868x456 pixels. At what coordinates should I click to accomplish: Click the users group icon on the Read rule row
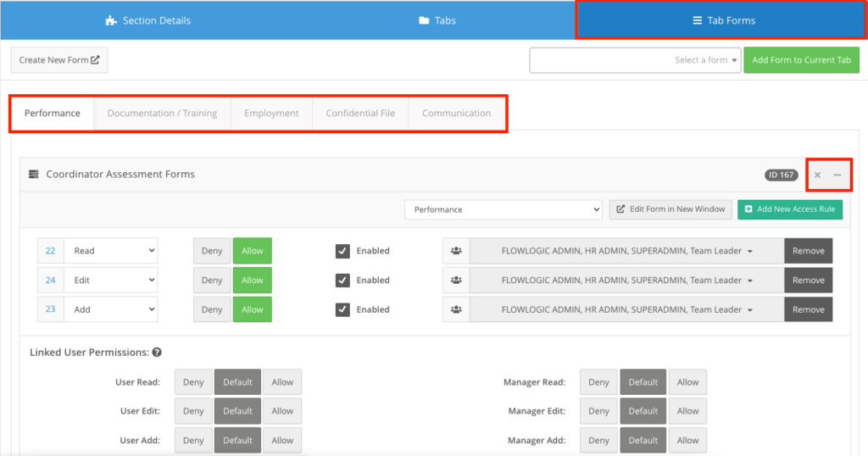(x=456, y=251)
